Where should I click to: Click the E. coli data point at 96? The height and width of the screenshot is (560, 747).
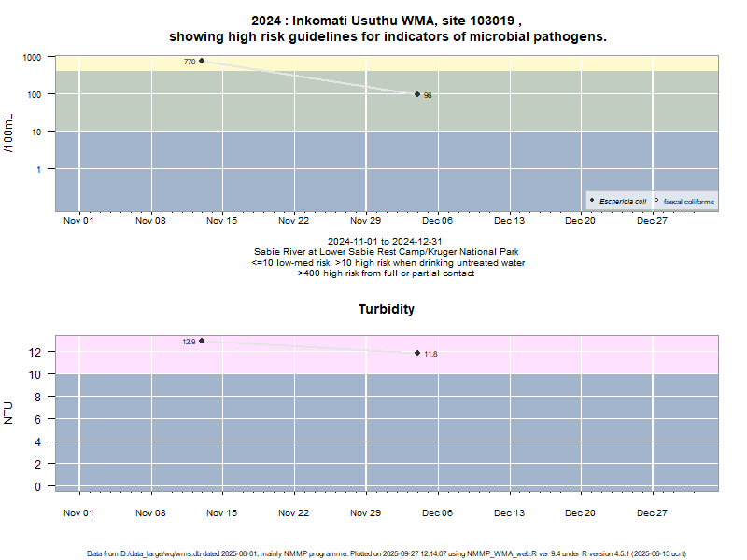417,94
